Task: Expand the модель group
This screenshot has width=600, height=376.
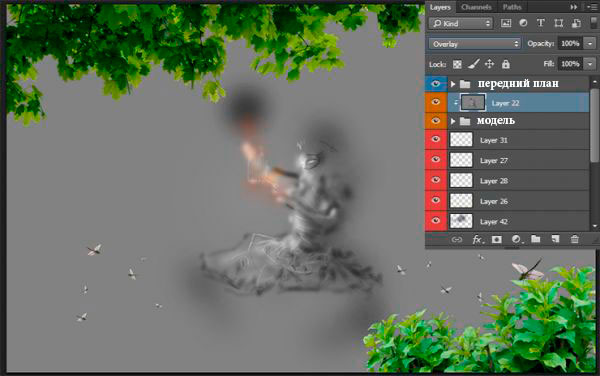Action: (453, 121)
